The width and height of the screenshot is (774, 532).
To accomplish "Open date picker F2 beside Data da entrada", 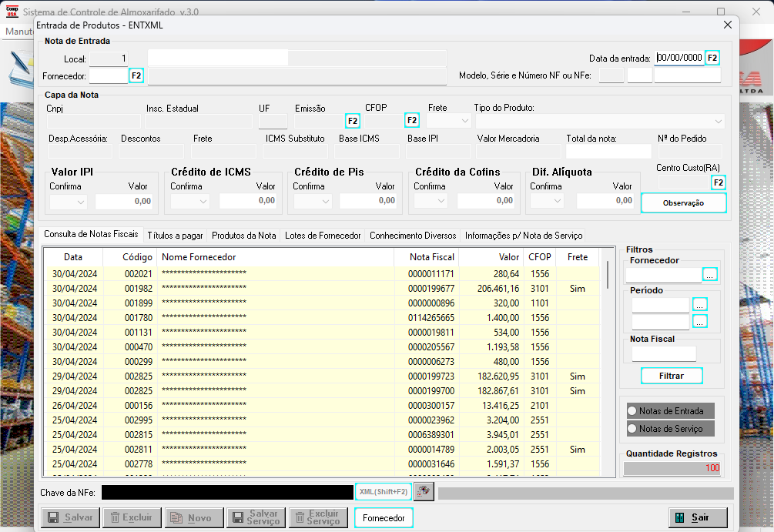I will (712, 58).
